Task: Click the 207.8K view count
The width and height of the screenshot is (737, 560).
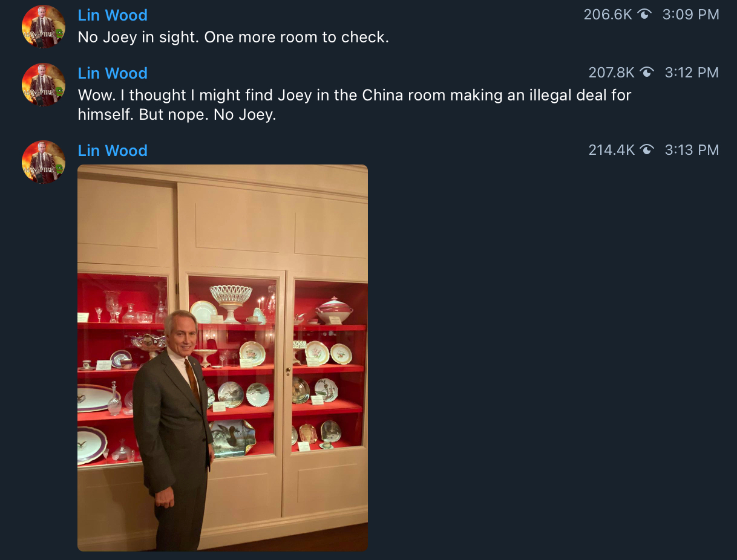Action: (611, 73)
